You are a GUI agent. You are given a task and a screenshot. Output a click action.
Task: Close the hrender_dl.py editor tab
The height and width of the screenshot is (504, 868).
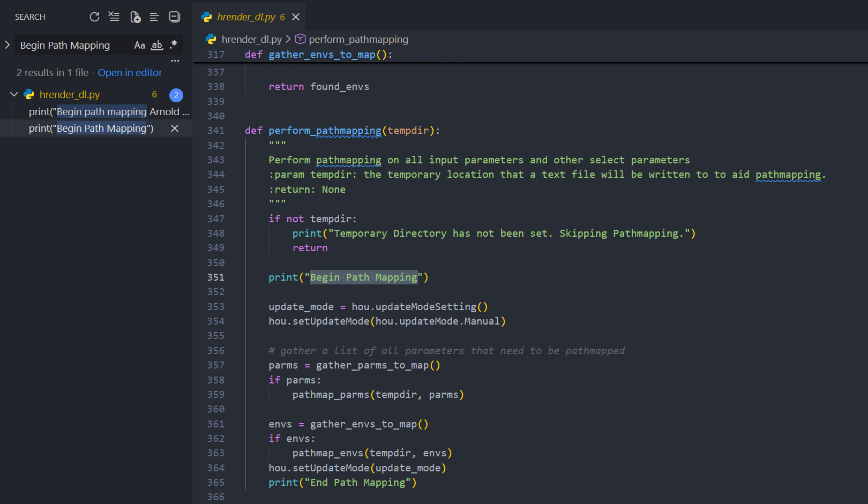click(x=296, y=17)
